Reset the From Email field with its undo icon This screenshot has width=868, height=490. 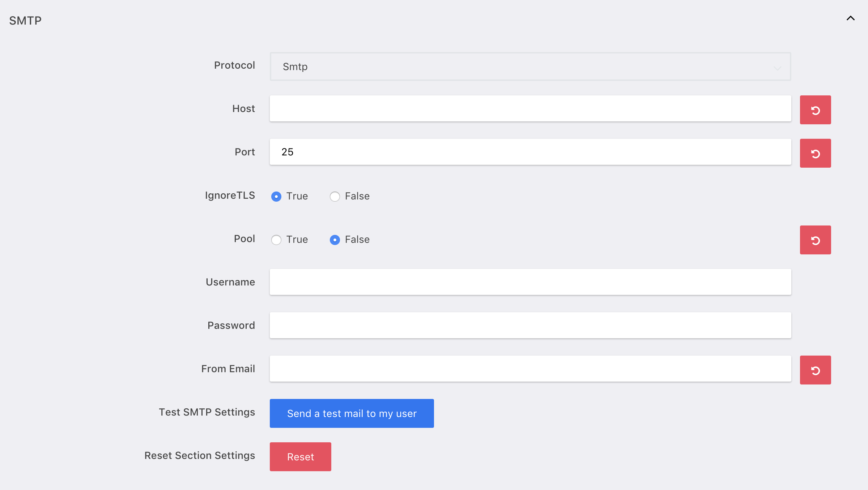(x=815, y=370)
